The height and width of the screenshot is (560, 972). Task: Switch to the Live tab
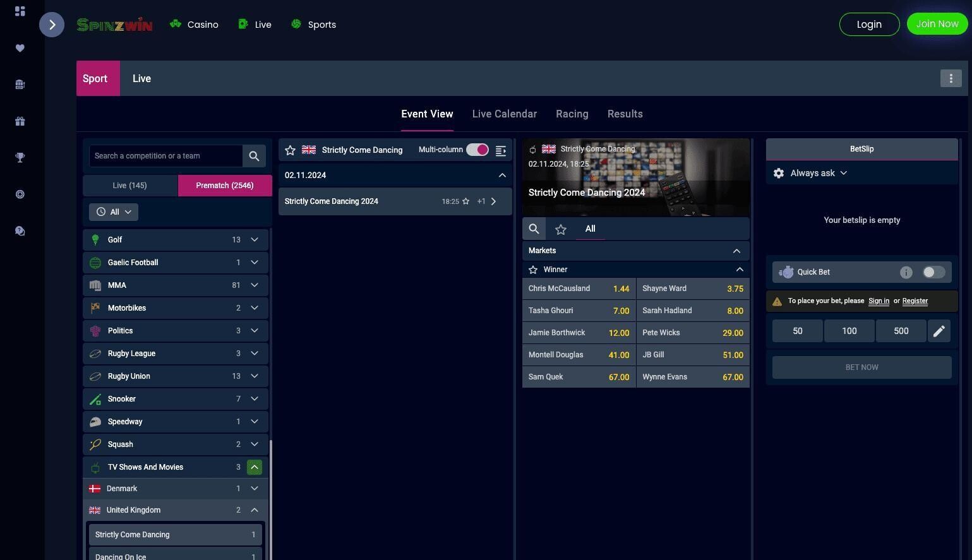point(141,78)
